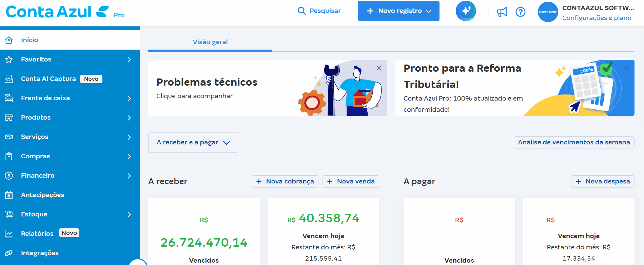The width and height of the screenshot is (644, 265).
Task: Click Clique para acompanhar text
Action: 194,96
